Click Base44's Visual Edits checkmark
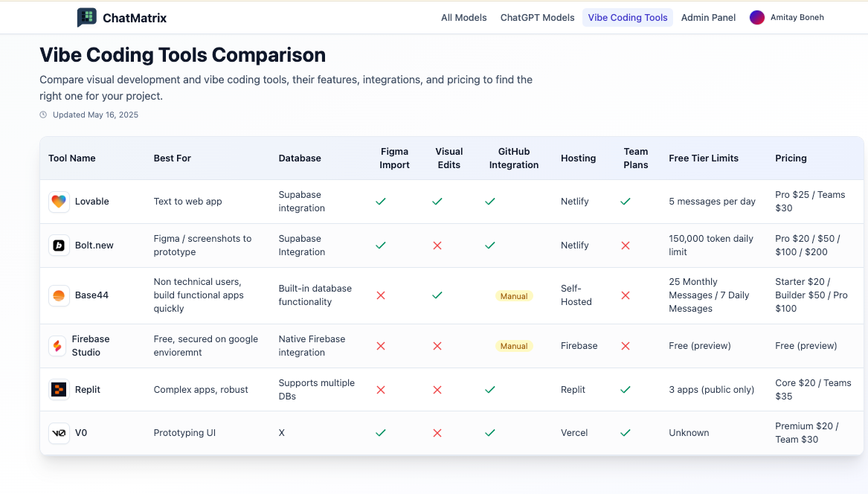Viewport: 868px width, 494px height. click(x=437, y=296)
